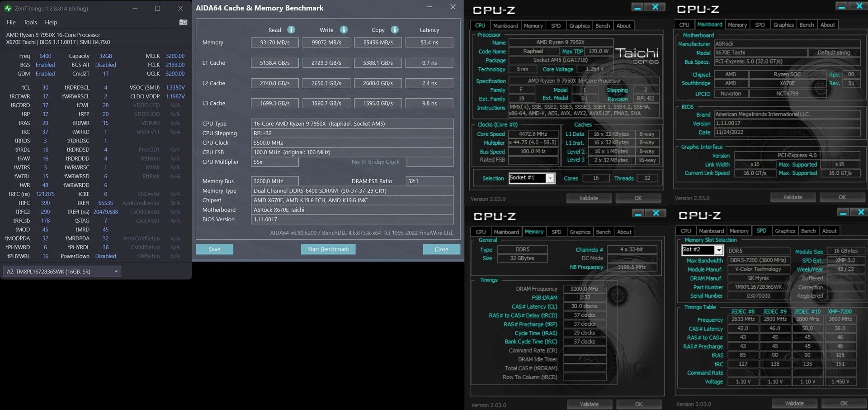Click the Memory Read value 93170 MB/s
Viewport: 868px width, 410px height.
coord(275,43)
